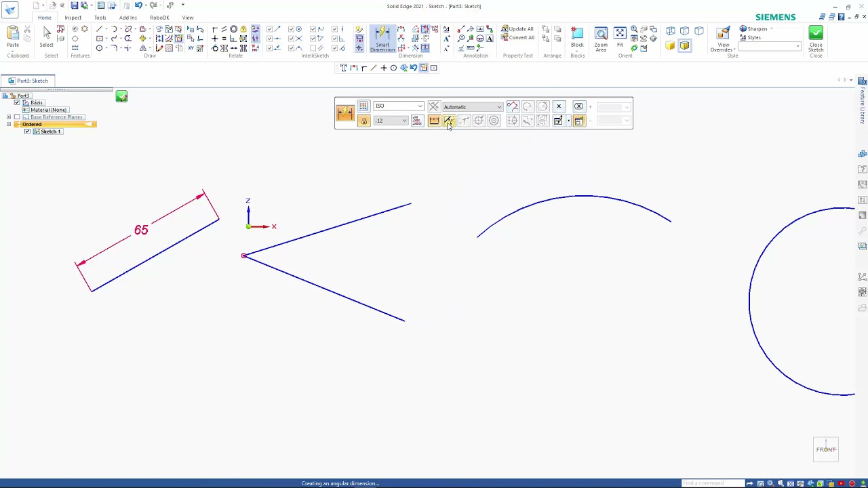The image size is (868, 488).
Task: Open the Customize Quick Access Toolbar arrow
Action: click(183, 5)
